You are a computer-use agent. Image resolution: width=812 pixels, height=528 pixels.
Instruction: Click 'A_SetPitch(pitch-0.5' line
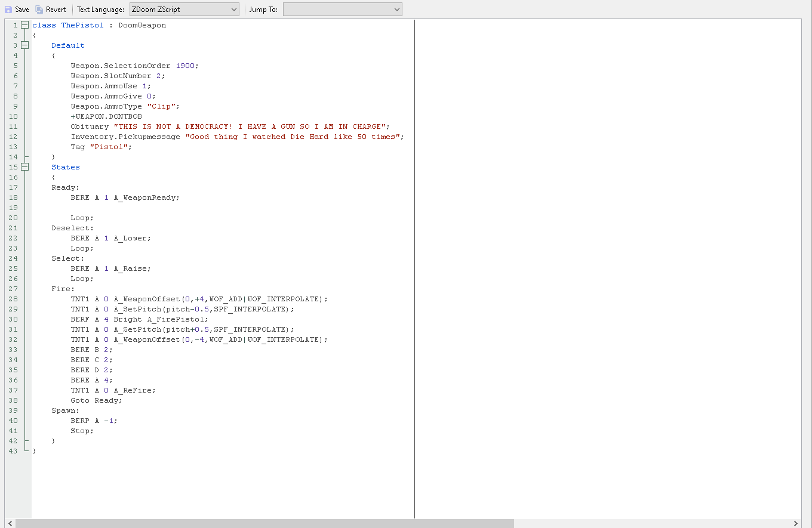183,309
